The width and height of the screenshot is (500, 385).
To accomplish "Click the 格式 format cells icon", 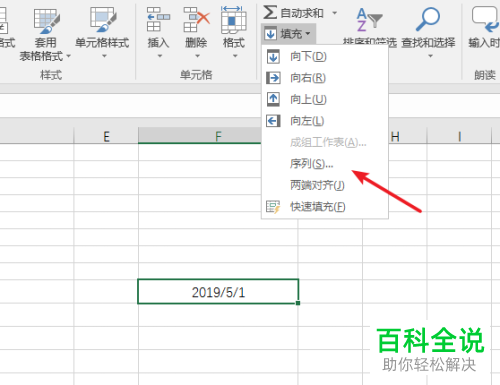I will click(x=234, y=20).
